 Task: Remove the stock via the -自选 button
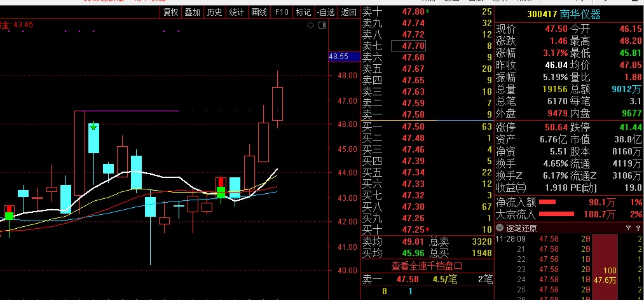(x=325, y=12)
